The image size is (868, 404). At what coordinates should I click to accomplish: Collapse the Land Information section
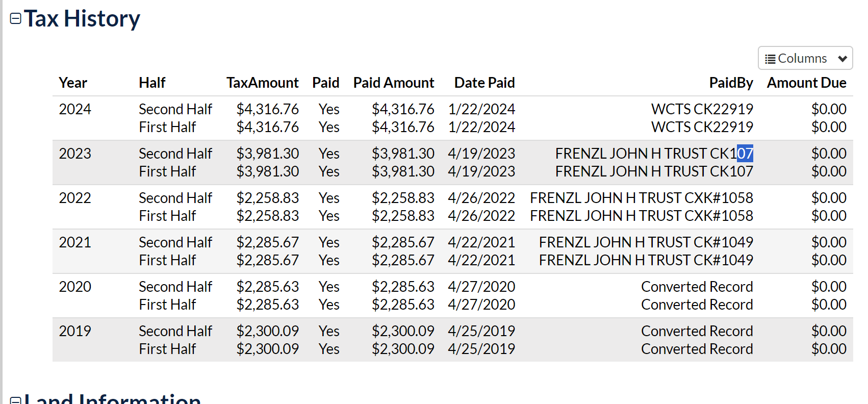click(16, 400)
